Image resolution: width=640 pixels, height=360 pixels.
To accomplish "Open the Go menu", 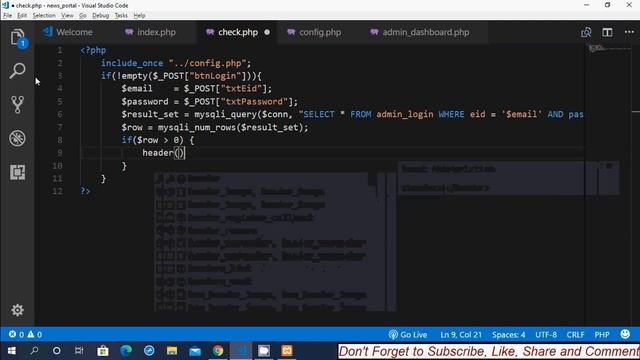I will click(83, 16).
